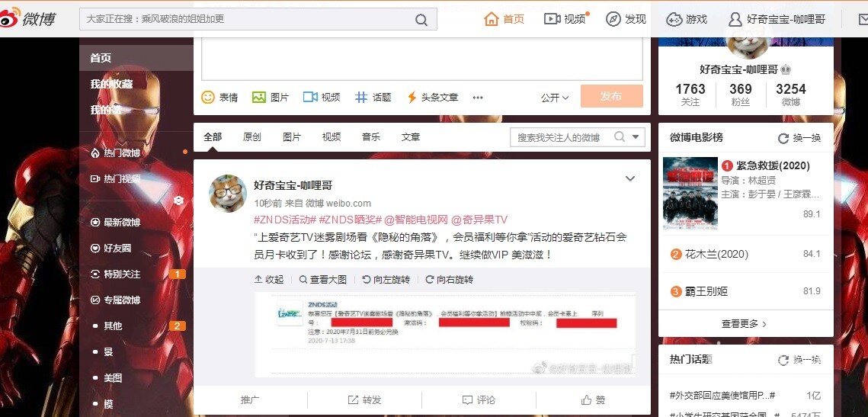Open 发现 in top navigation

pyautogui.click(x=626, y=19)
